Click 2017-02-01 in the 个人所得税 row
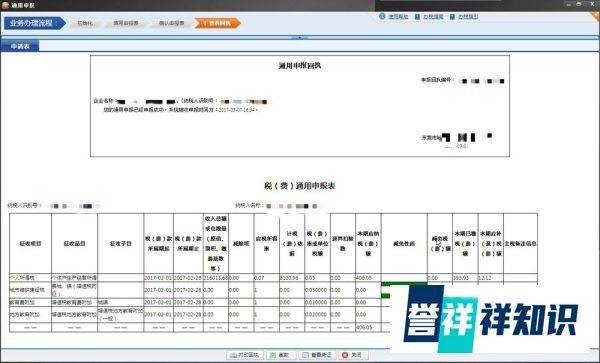The width and height of the screenshot is (600, 363). [x=158, y=278]
